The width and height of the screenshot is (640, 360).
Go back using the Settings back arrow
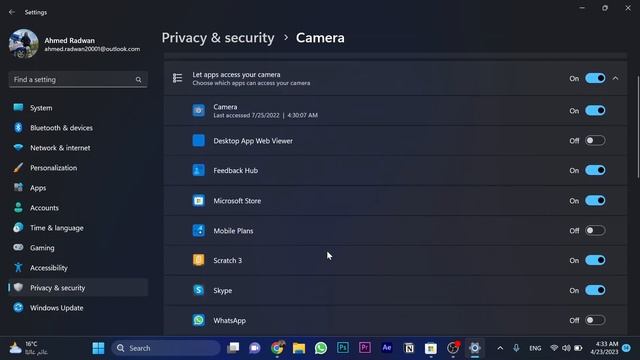(12, 12)
